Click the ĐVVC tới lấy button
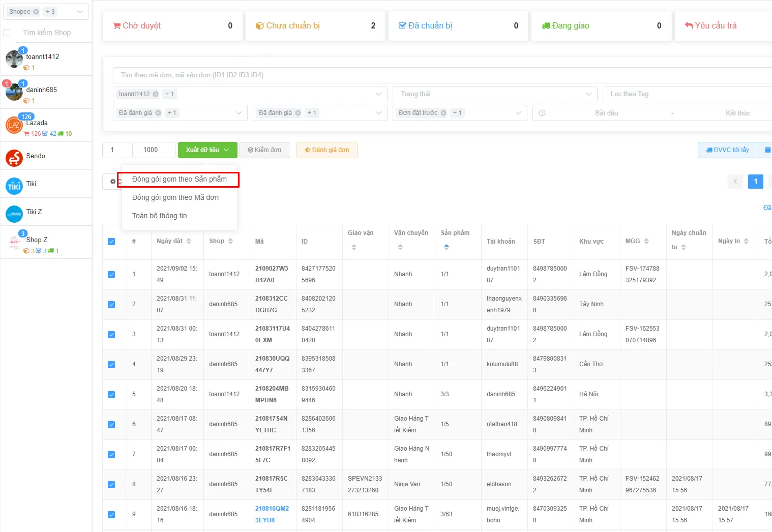The width and height of the screenshot is (772, 532). tap(728, 150)
